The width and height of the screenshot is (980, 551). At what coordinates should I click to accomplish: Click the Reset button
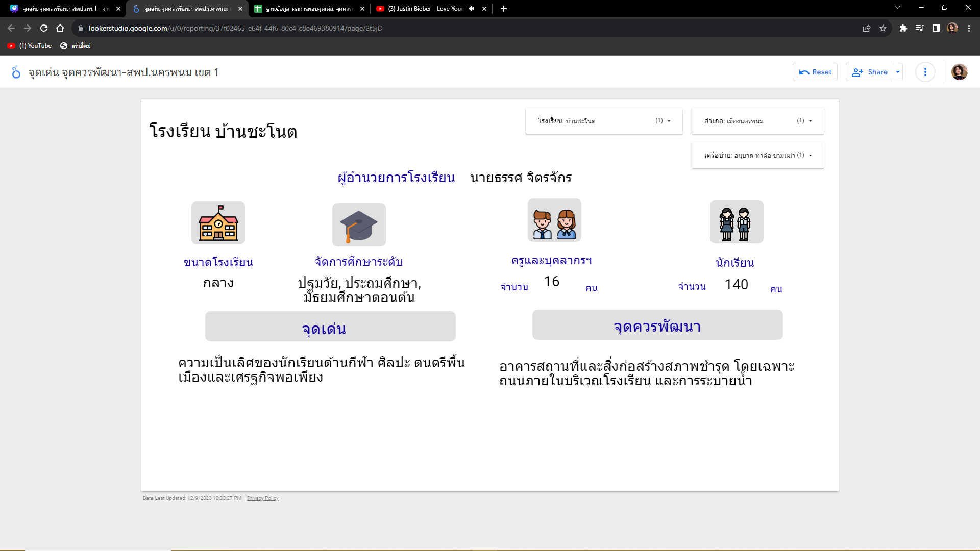815,72
